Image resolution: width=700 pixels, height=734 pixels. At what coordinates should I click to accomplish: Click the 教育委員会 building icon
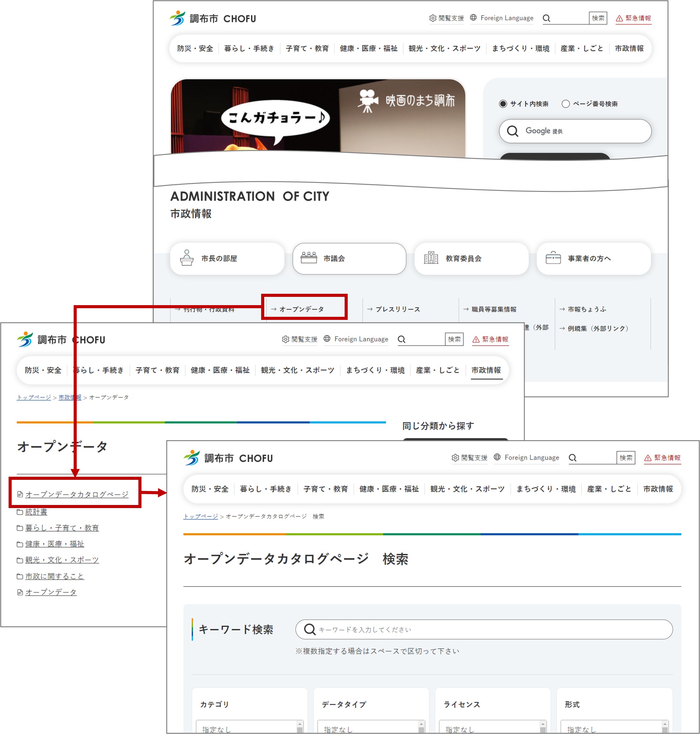pos(431,258)
